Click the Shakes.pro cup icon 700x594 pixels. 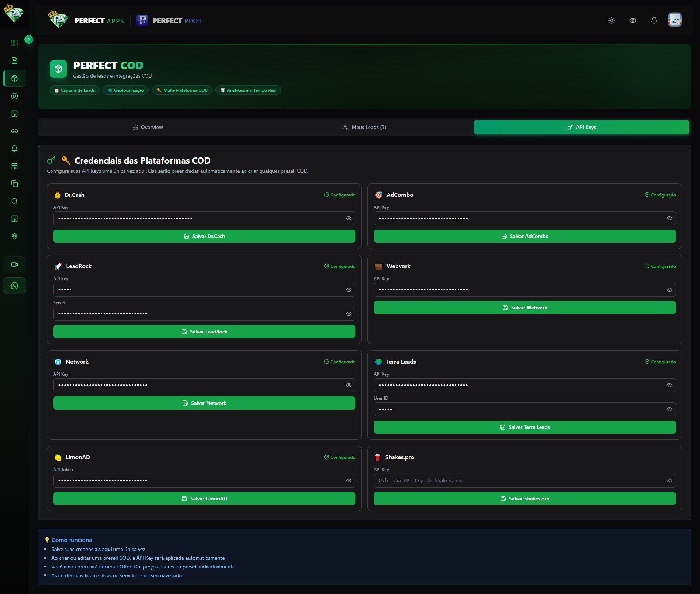pyautogui.click(x=378, y=457)
